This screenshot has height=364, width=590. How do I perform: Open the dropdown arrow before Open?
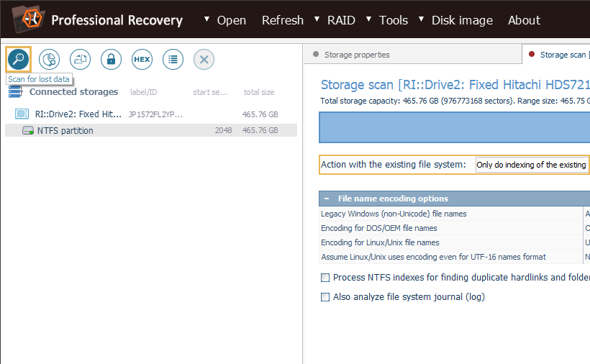pyautogui.click(x=206, y=19)
